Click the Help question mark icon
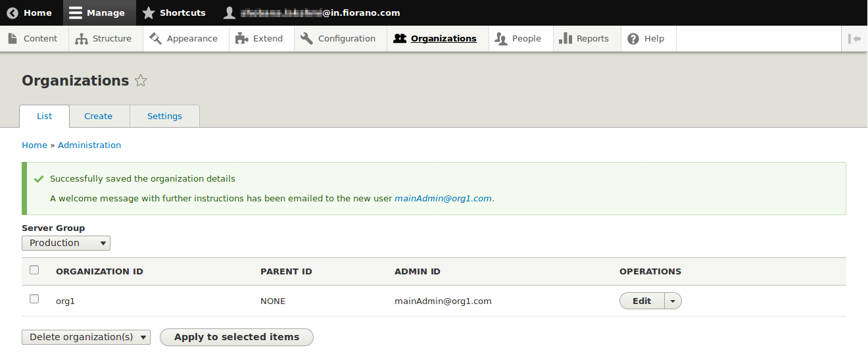 pyautogui.click(x=633, y=39)
